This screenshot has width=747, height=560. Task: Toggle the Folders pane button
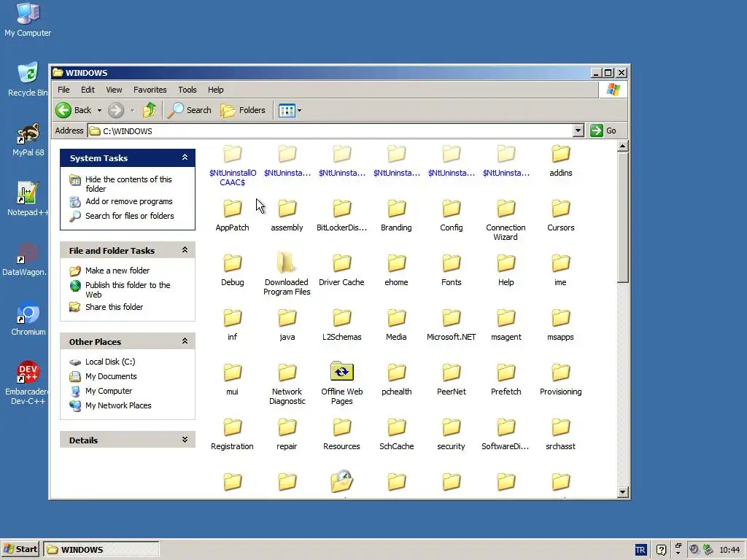(x=243, y=110)
